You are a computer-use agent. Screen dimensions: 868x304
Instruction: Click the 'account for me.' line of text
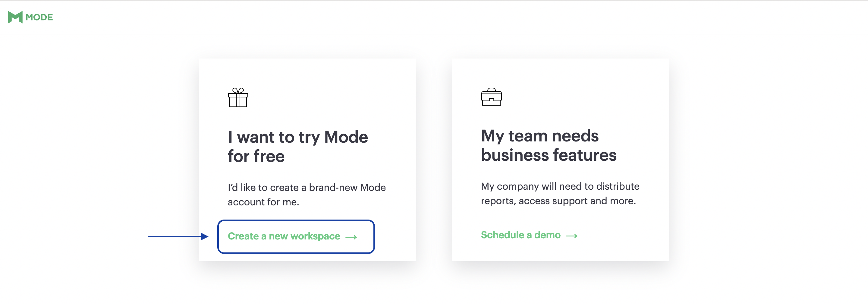click(x=263, y=202)
